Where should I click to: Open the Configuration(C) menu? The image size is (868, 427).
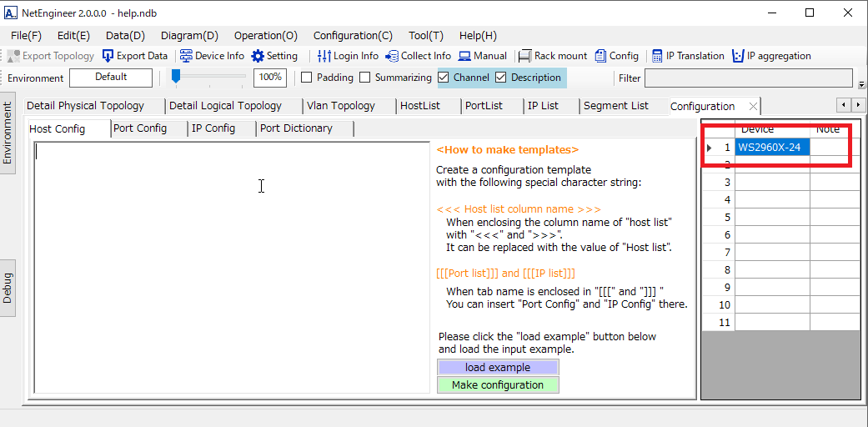click(353, 35)
